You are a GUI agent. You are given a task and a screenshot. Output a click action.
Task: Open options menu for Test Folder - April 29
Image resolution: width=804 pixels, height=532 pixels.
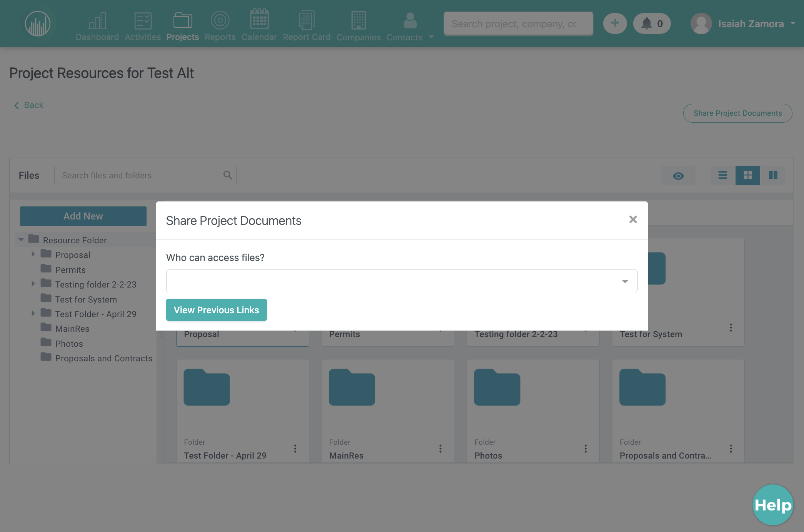click(x=295, y=449)
